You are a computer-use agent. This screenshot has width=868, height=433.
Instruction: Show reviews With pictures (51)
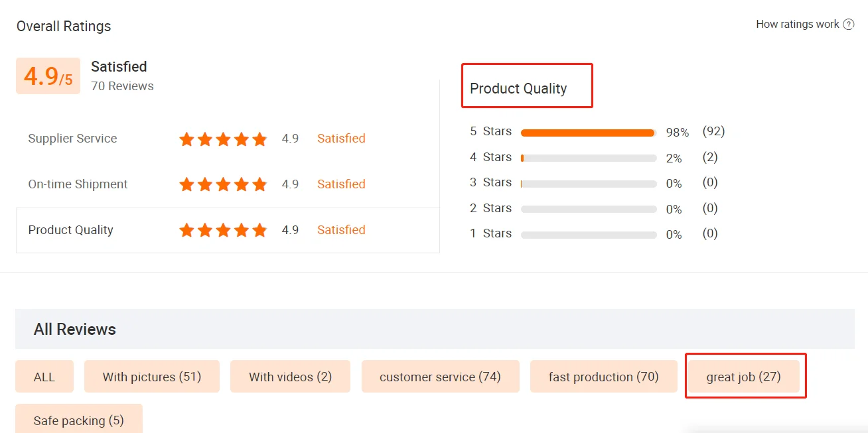pyautogui.click(x=151, y=377)
